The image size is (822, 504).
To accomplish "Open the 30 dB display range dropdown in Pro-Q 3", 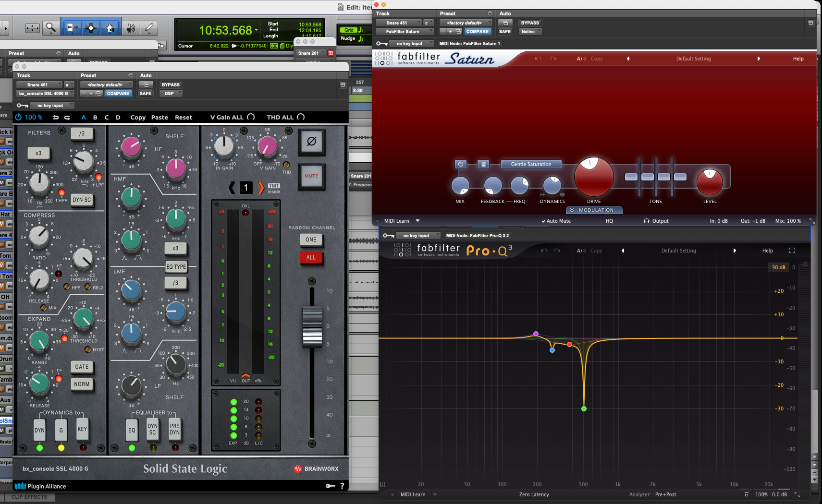I will (778, 267).
